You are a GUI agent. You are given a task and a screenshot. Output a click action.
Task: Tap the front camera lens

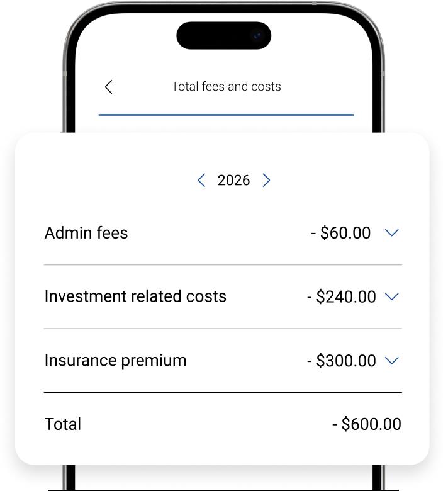[x=257, y=35]
